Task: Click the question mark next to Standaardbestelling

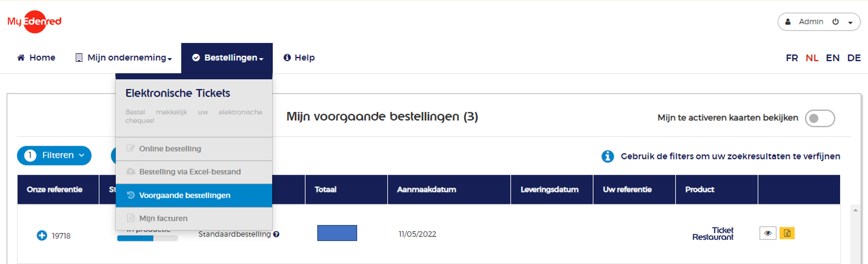Action: coord(276,234)
